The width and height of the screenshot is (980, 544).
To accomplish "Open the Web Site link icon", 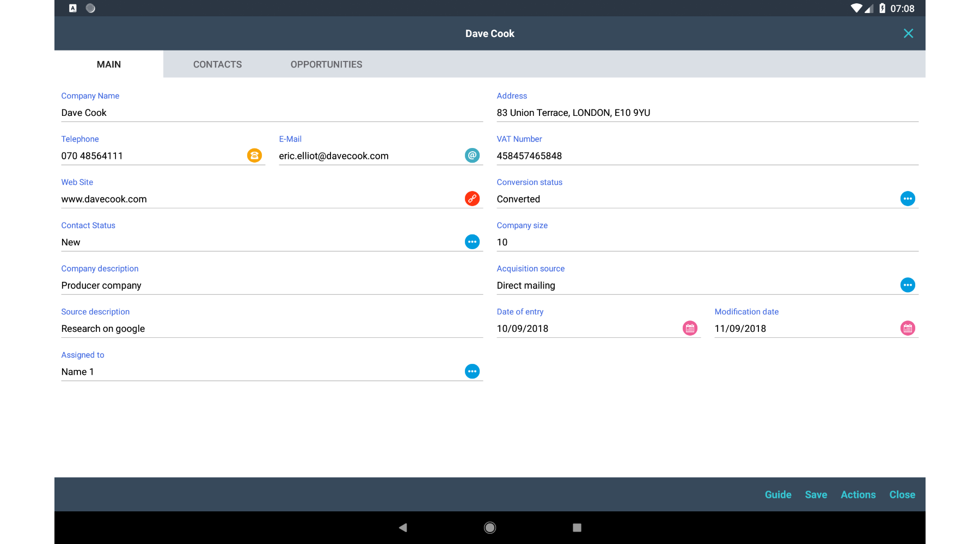I will pos(472,199).
